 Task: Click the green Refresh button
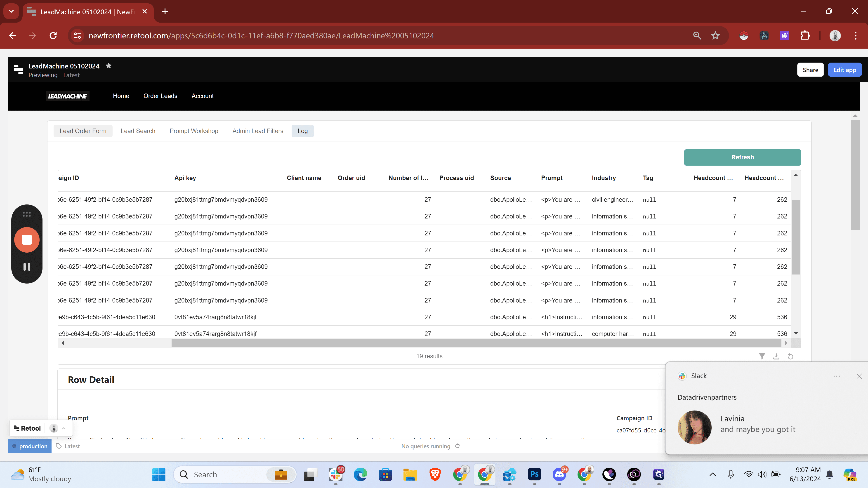coord(742,157)
